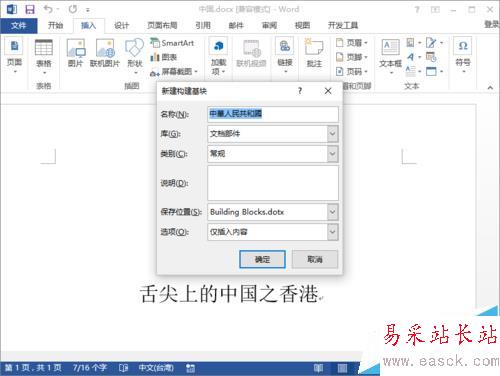
Task: Switch to the Mailings (邮件) tab
Action: 236,25
